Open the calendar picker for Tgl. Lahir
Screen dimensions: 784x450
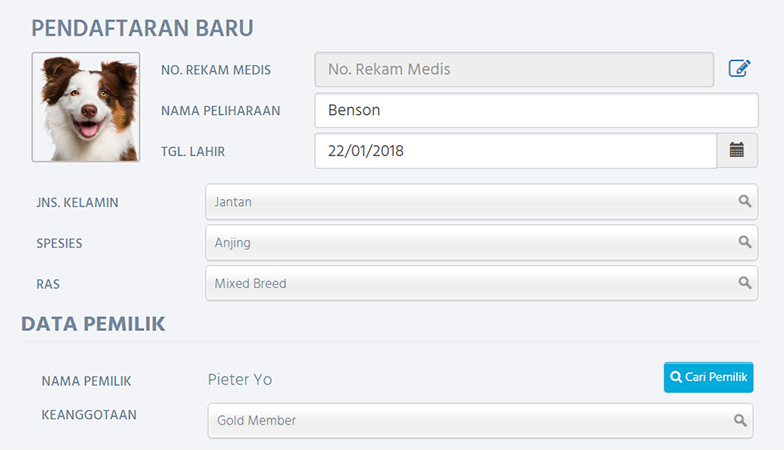click(x=737, y=151)
